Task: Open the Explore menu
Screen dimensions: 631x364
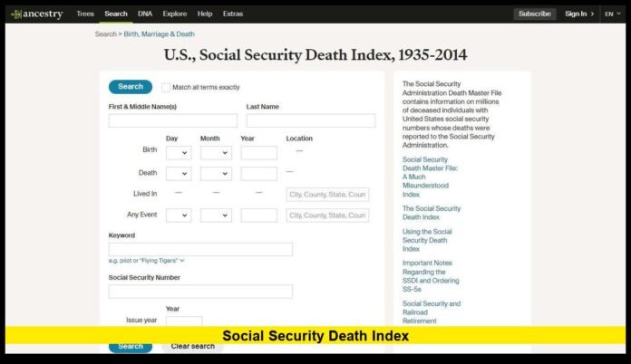Action: point(175,14)
